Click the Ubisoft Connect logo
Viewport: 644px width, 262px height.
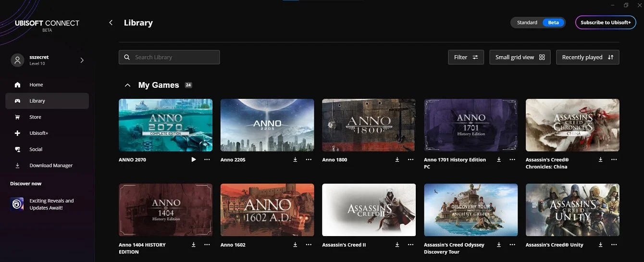[47, 25]
